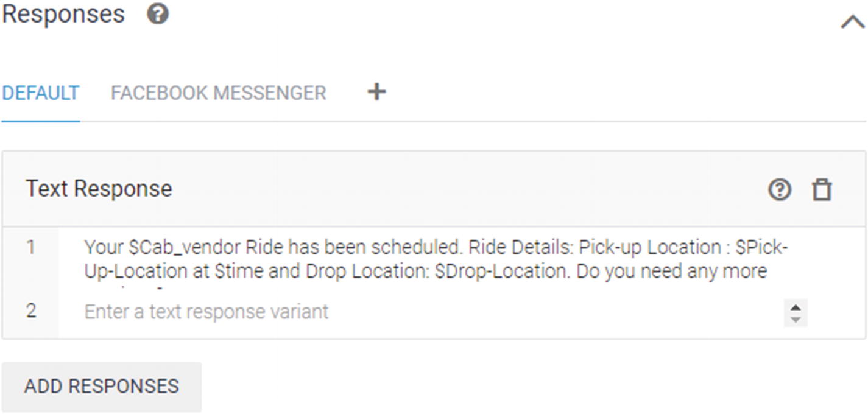
Task: Open the FACEBOOK MESSENGER tab
Action: click(x=218, y=93)
